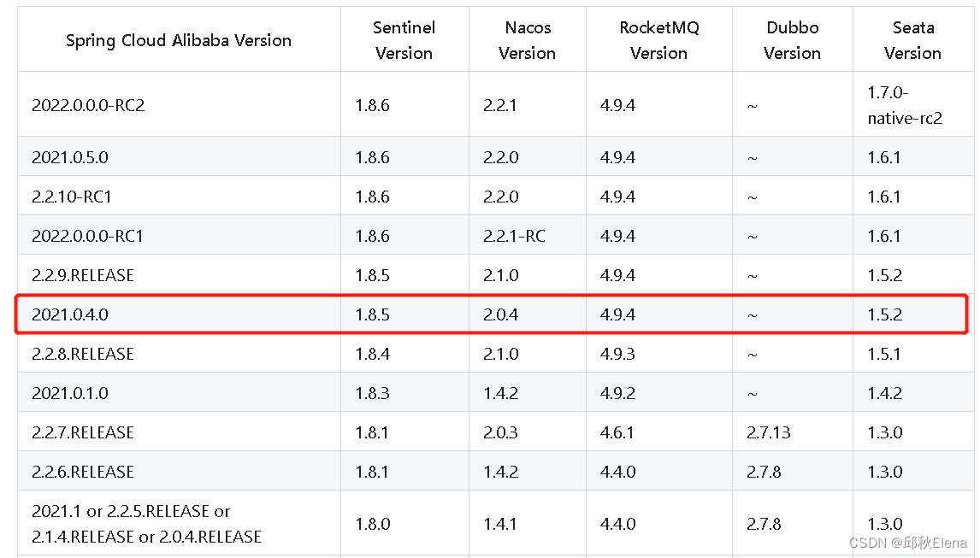Click the "Sentinel Version" column header
Viewport: 980px width, 558px height.
(404, 40)
